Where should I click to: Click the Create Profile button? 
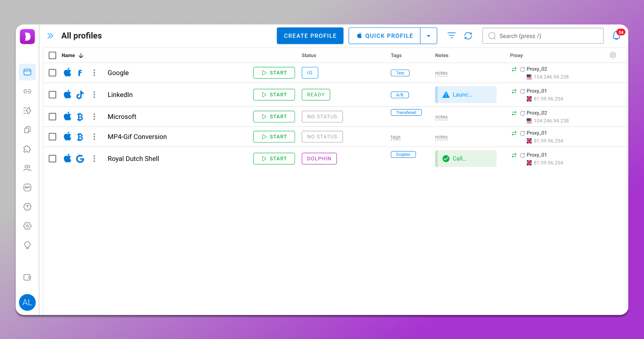(x=310, y=36)
